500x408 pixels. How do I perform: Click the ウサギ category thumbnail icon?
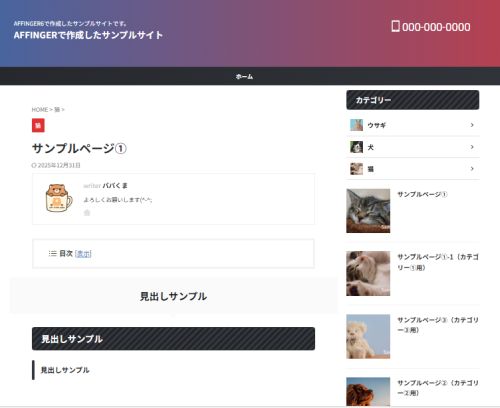coord(356,125)
